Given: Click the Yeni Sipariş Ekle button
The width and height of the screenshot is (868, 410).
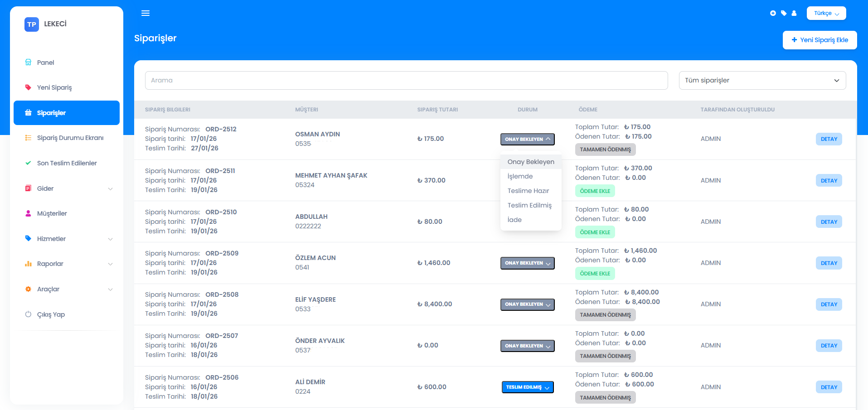Looking at the screenshot, I should 820,40.
